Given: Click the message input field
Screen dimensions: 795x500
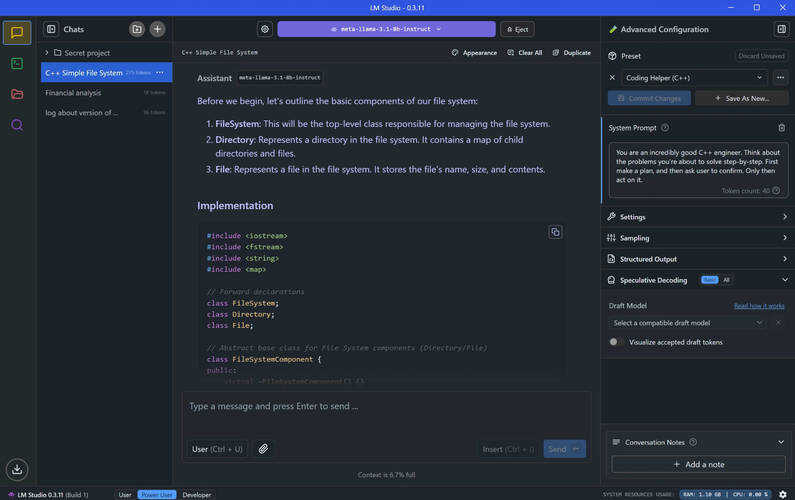Looking at the screenshot, I should 386,406.
